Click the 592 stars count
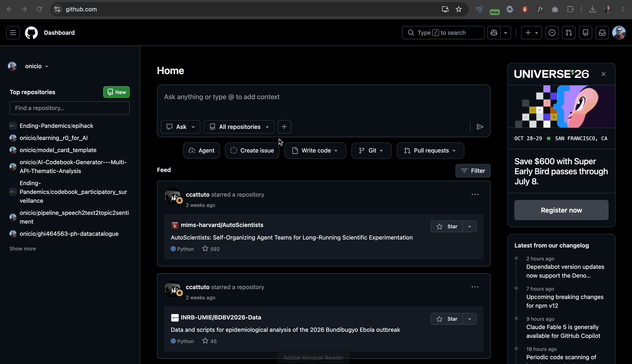 (x=211, y=249)
